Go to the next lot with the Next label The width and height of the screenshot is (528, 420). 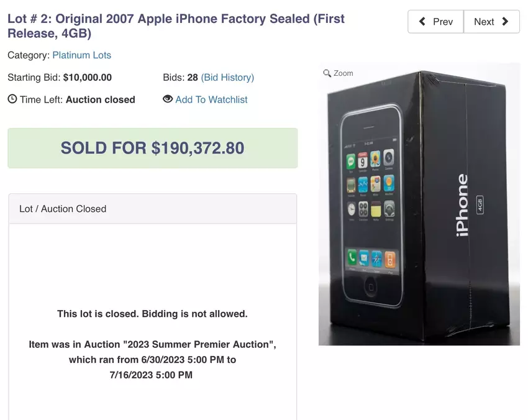484,22
